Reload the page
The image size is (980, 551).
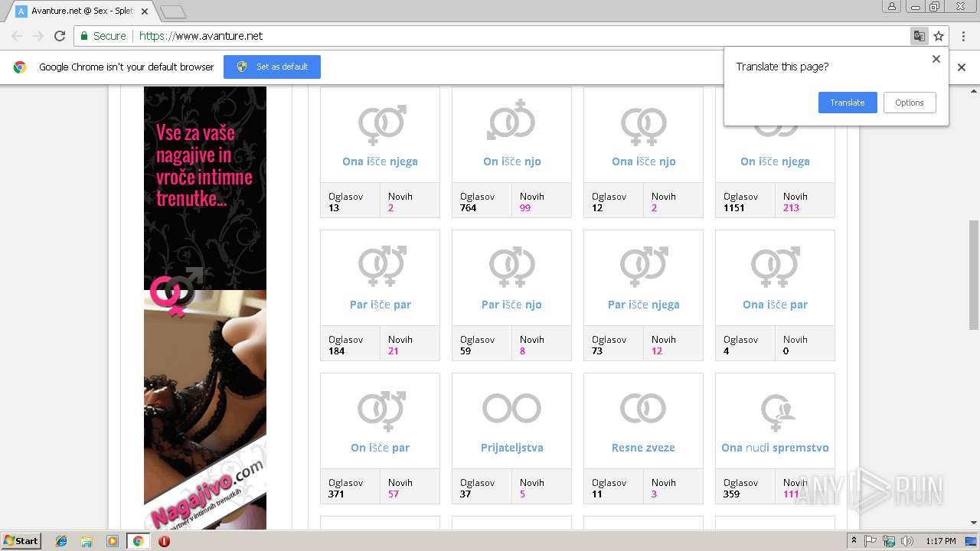[x=60, y=36]
